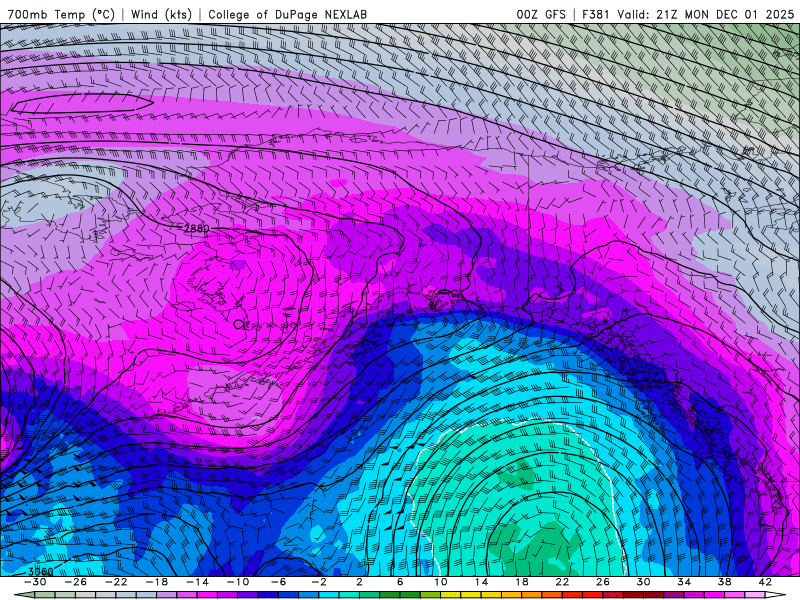The image size is (800, 600).
Task: Click the "700mb Temp (°C)" title text
Action: [x=61, y=14]
